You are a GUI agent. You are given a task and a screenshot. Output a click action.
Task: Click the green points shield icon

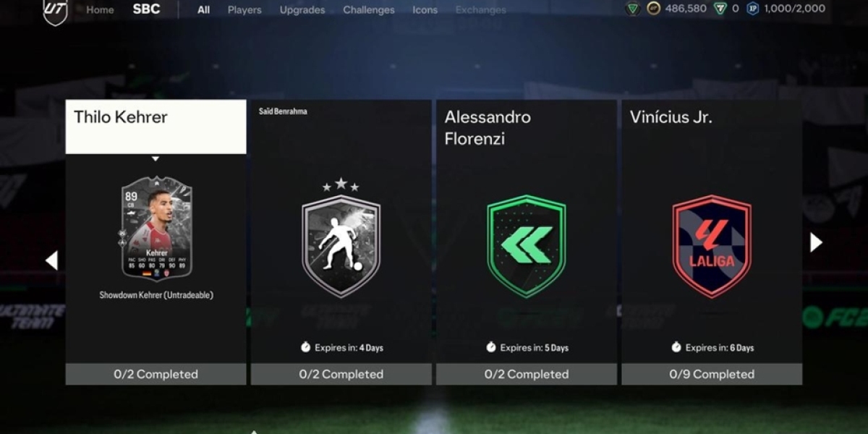[x=720, y=9]
